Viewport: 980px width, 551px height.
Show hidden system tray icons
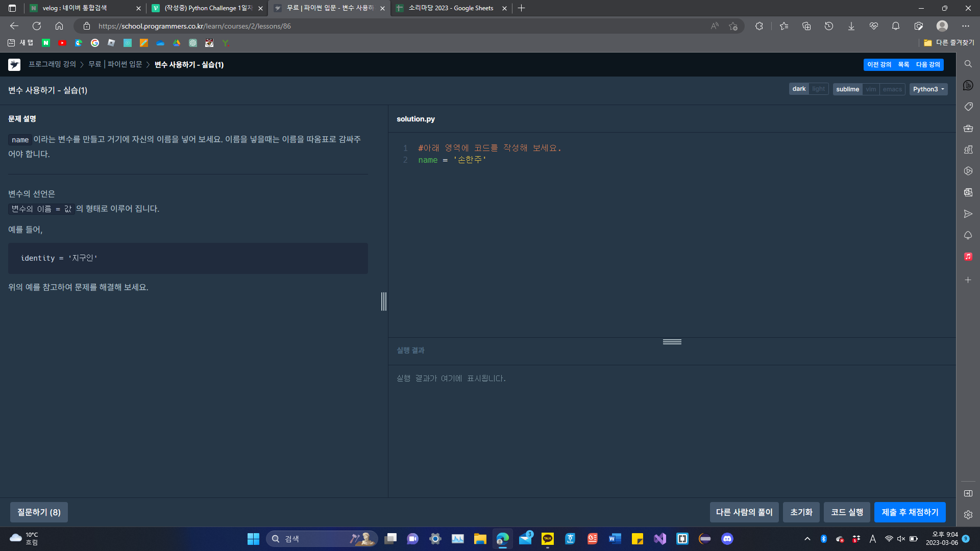click(x=807, y=539)
